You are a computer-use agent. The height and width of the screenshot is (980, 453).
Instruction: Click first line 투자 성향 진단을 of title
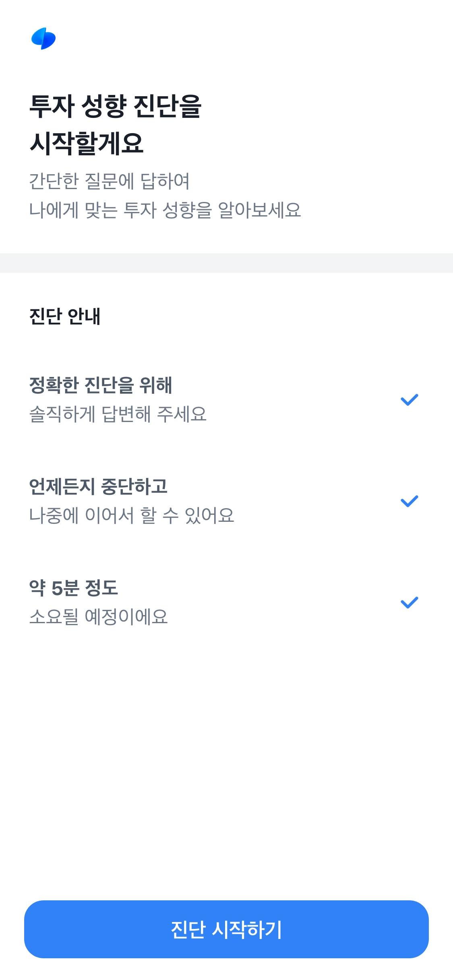[x=115, y=106]
